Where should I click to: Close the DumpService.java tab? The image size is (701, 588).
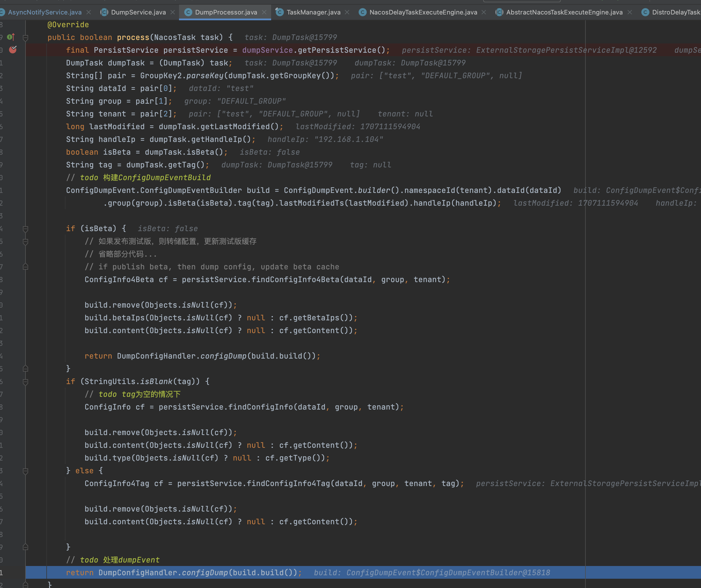173,12
